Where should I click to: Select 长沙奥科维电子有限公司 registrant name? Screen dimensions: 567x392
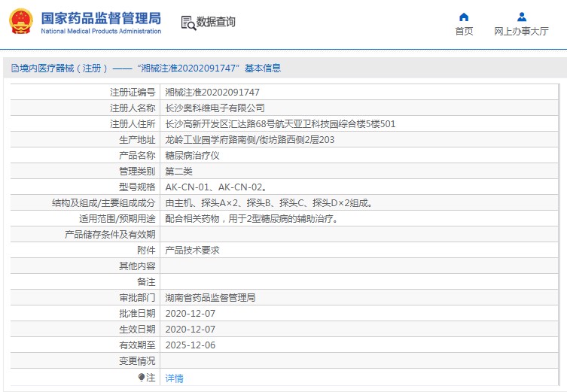click(215, 108)
